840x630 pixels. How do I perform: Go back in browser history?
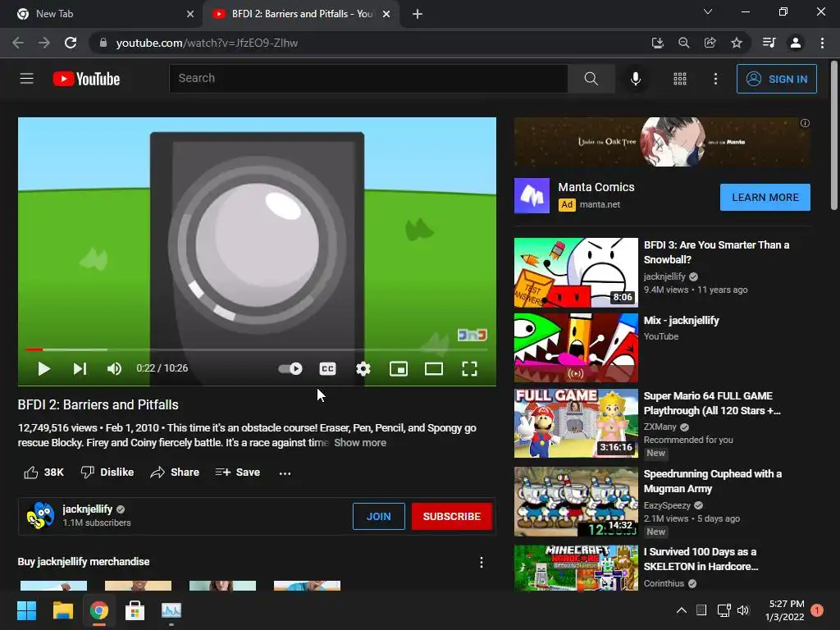point(18,43)
